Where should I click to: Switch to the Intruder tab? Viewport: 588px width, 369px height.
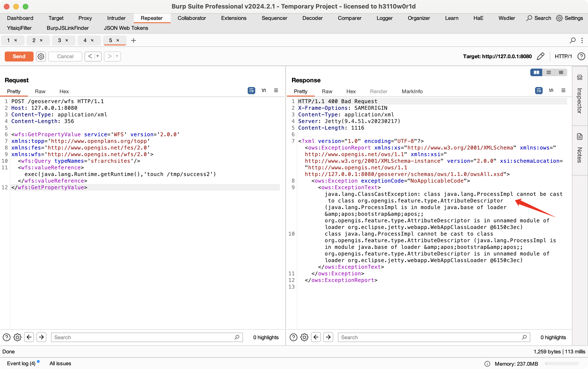click(116, 18)
